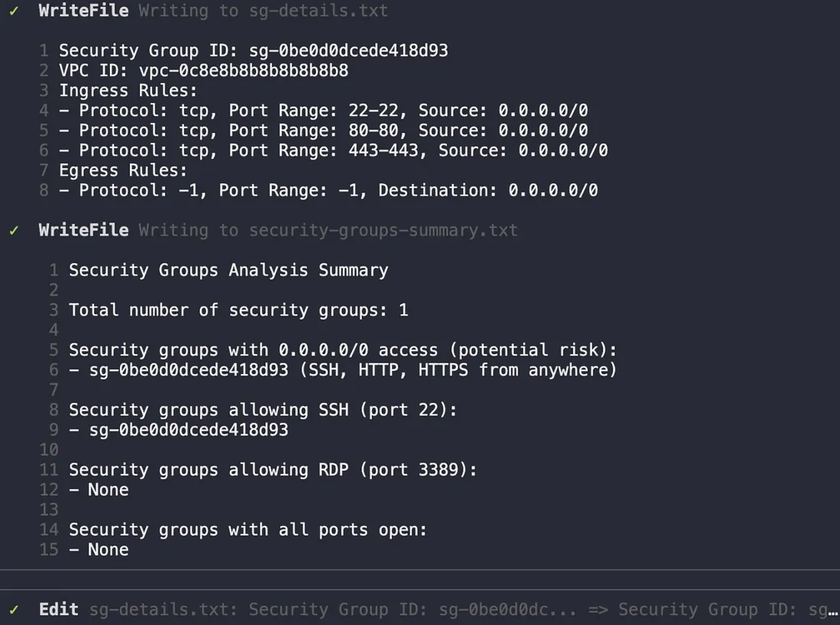This screenshot has height=625, width=840.
Task: Open the 'Writing to security-groups-summary.txt' text
Action: point(328,230)
